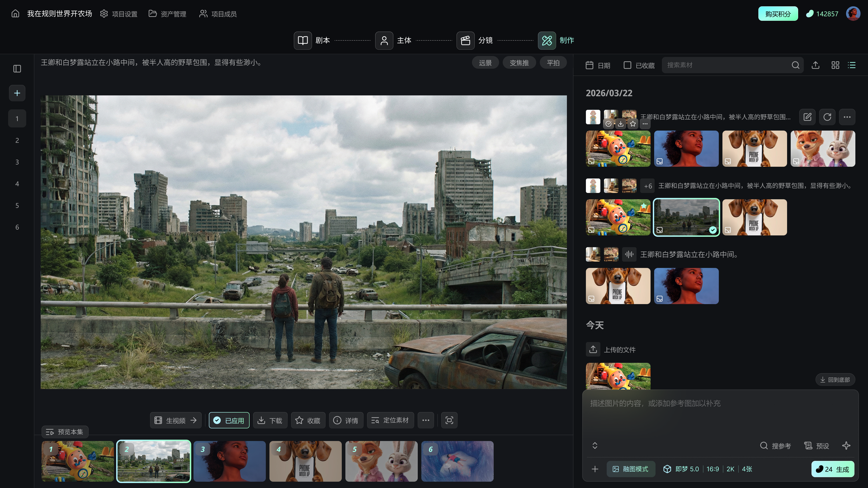Image resolution: width=868 pixels, height=488 pixels.
Task: Open hovered thumbnail's overlay more menu
Action: pyautogui.click(x=645, y=124)
